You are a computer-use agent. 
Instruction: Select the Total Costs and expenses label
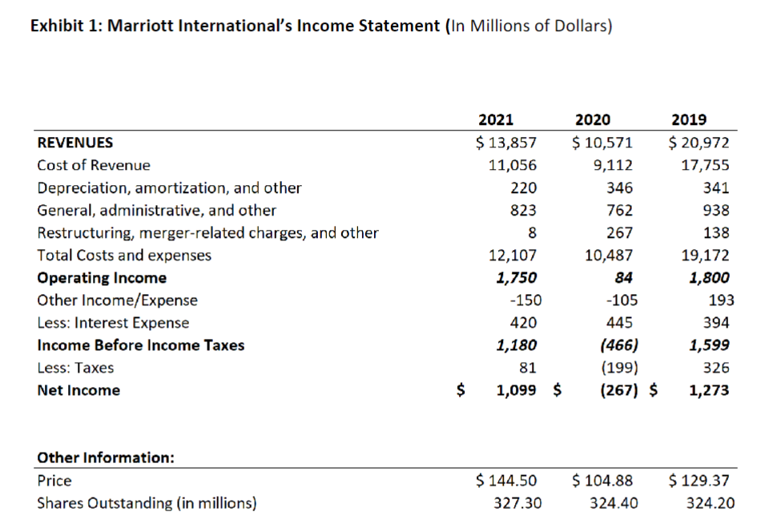click(x=124, y=255)
